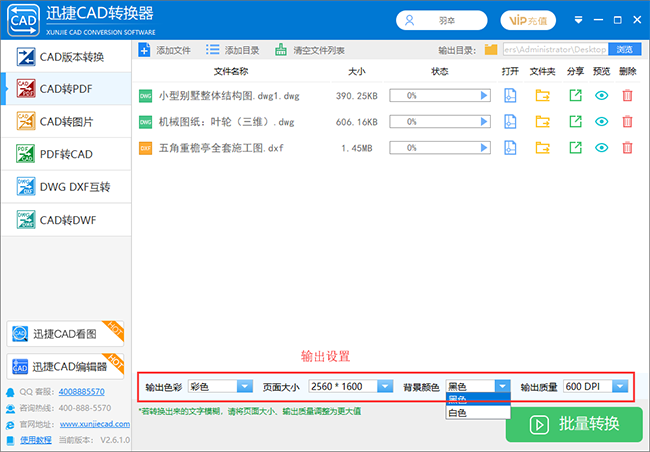Select CAD转DWF in sidebar

tap(66, 220)
